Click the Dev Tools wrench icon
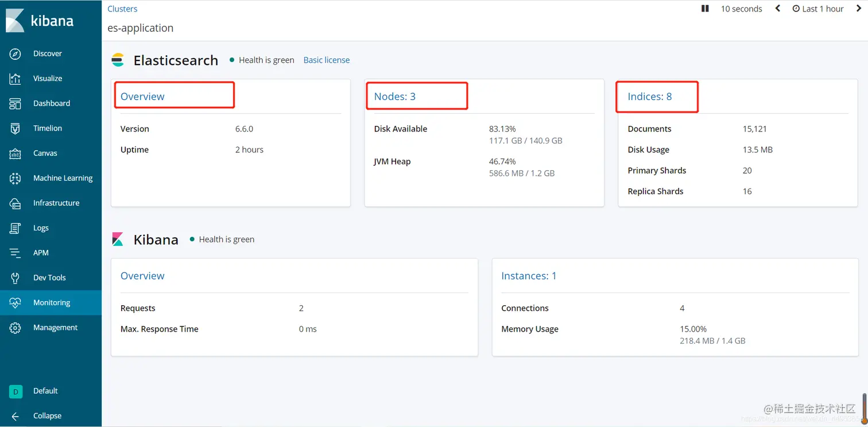The height and width of the screenshot is (427, 868). tap(15, 278)
